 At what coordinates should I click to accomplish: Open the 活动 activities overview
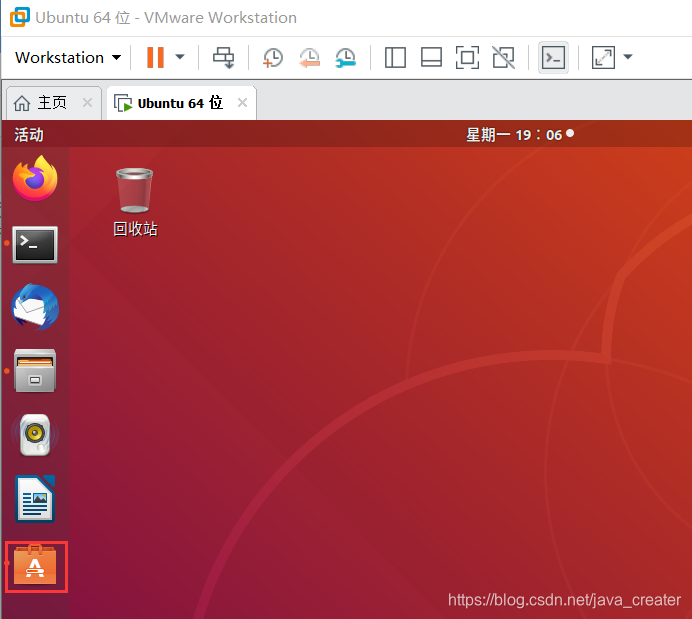click(x=29, y=135)
